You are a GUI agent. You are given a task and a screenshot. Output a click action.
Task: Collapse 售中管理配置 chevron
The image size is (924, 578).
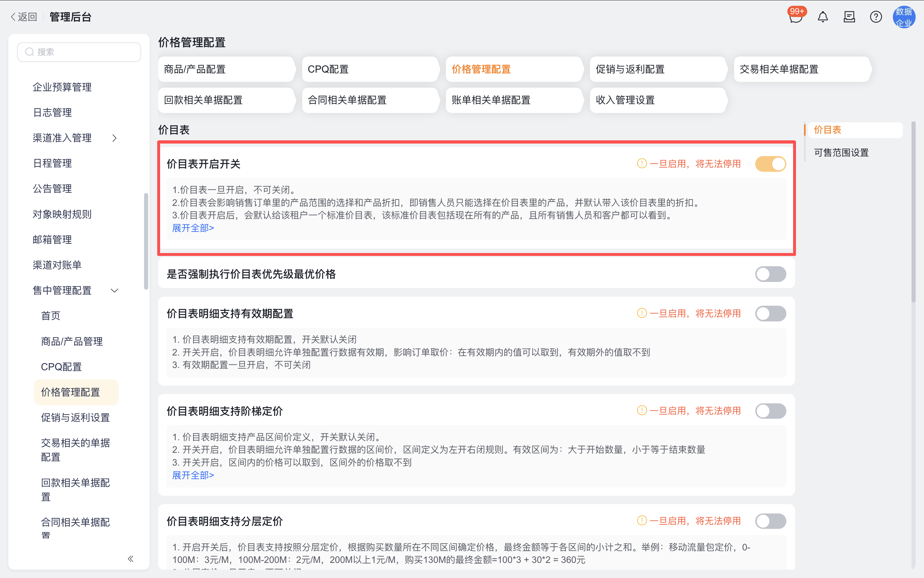(114, 291)
